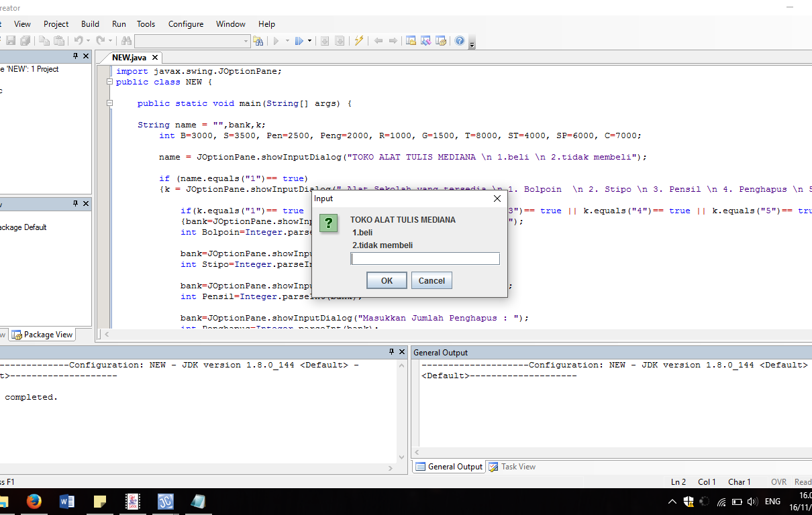Close the Build Output panel
Viewport: 812px width, 515px height.
point(402,351)
